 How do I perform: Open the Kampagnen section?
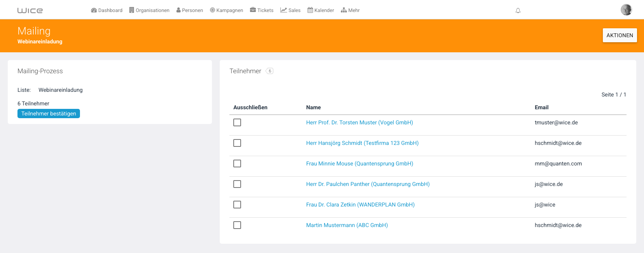[227, 10]
